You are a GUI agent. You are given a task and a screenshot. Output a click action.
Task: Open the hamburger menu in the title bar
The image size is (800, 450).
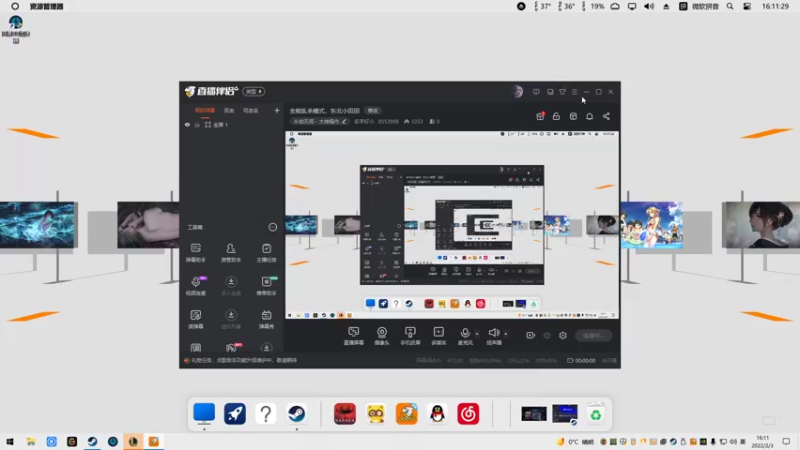pos(574,92)
